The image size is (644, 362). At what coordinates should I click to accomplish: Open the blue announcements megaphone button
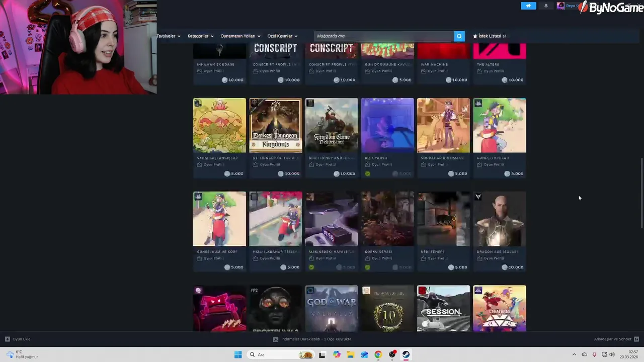(528, 6)
